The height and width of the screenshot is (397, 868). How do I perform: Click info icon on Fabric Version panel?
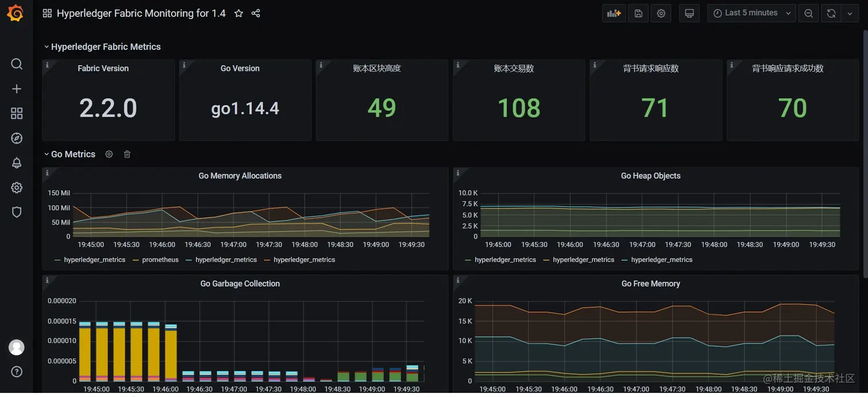[x=47, y=65]
